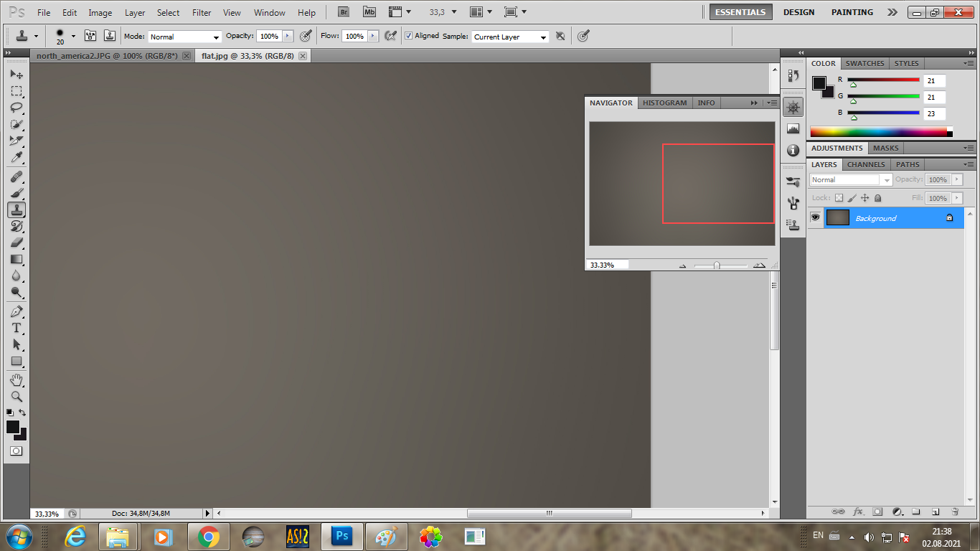Select the Zoom tool
Viewport: 980px width, 551px height.
coord(17,396)
